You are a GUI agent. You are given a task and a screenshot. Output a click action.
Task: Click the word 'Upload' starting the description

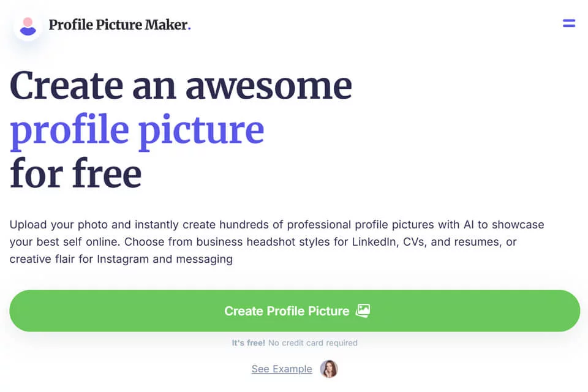(x=28, y=225)
